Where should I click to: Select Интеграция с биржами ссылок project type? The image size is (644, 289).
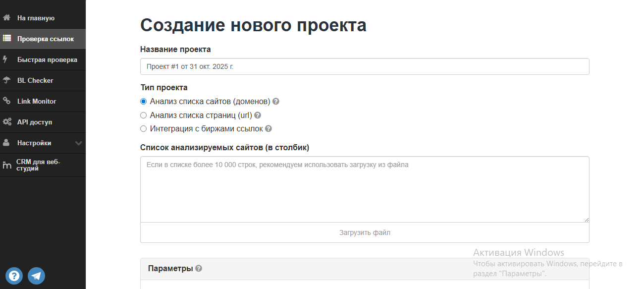click(x=143, y=128)
